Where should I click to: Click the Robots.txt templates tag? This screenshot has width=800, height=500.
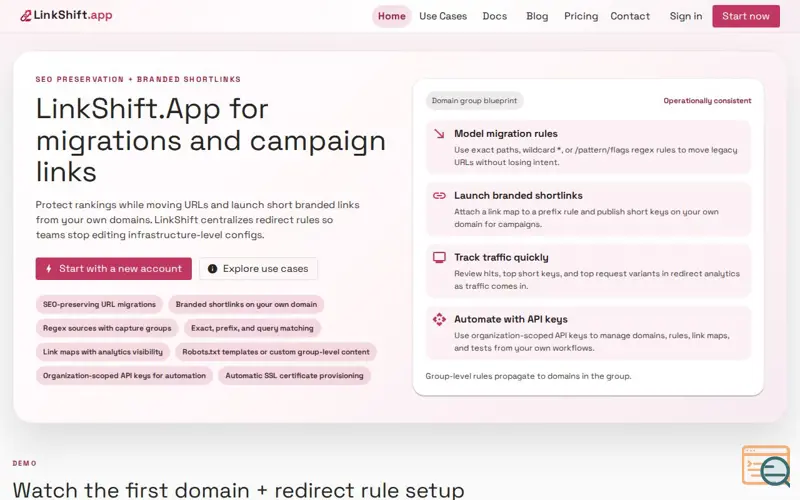click(276, 352)
